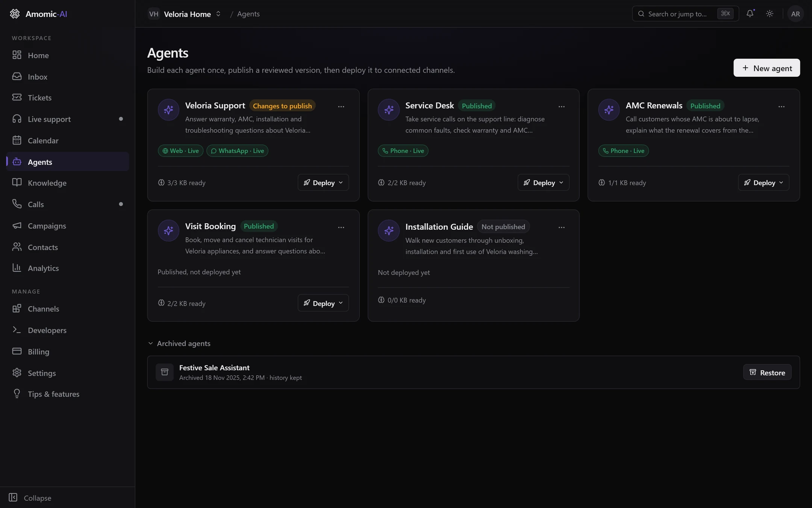Open more options for AMC Renewals
This screenshot has height=508, width=812.
click(x=781, y=106)
